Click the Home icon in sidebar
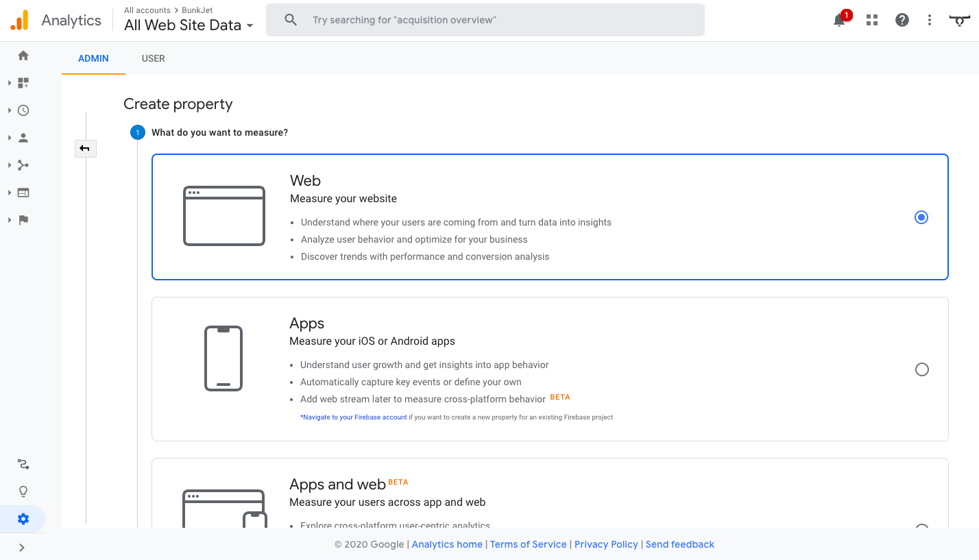This screenshot has height=560, width=979. tap(23, 56)
